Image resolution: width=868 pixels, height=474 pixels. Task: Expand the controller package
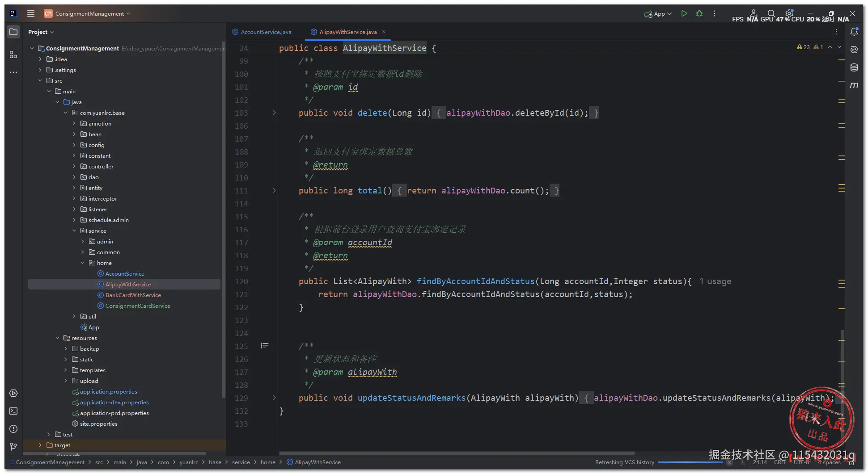click(74, 166)
